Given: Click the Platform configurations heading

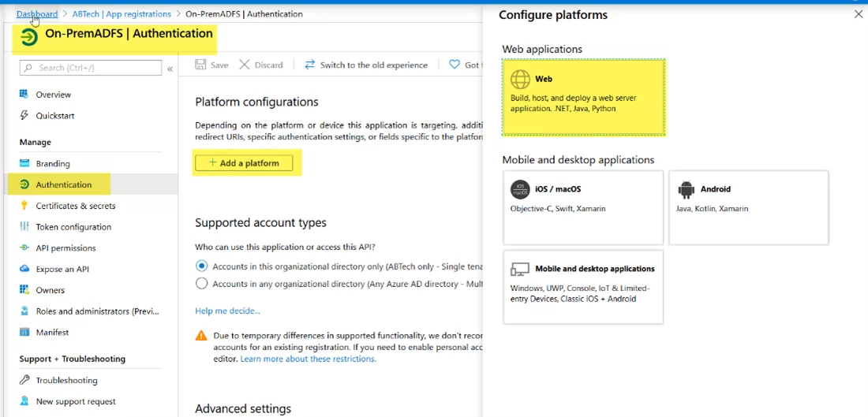Looking at the screenshot, I should click(x=257, y=102).
